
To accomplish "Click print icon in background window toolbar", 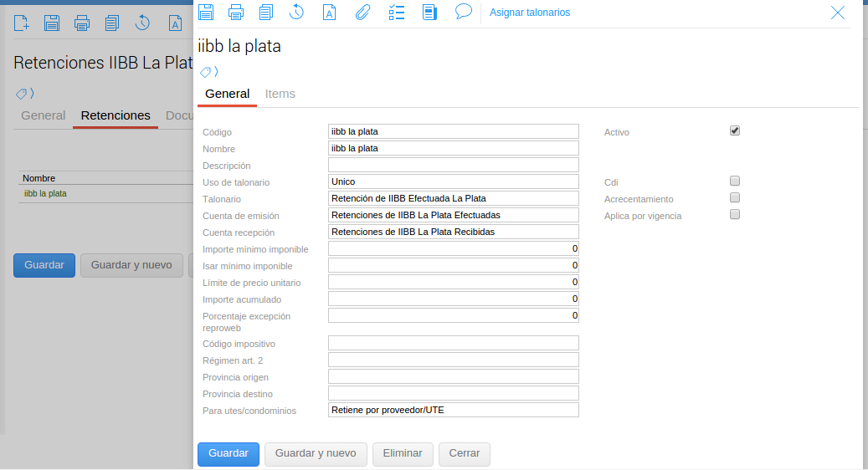I will 82,23.
